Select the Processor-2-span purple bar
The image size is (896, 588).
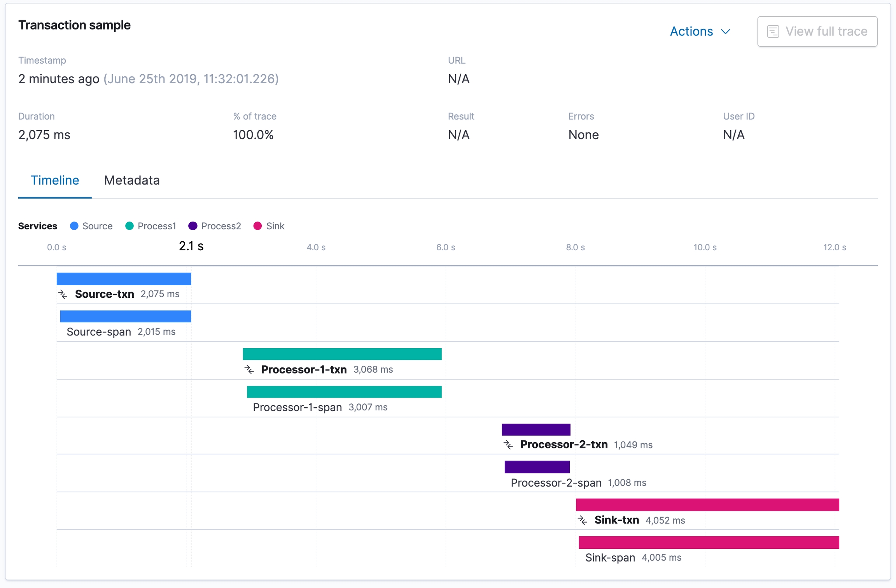point(537,467)
